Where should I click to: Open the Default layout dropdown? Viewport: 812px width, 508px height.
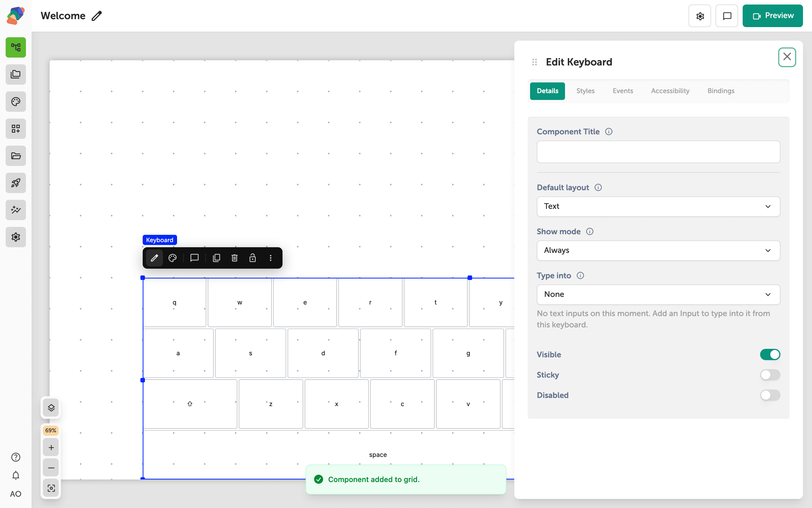point(658,206)
